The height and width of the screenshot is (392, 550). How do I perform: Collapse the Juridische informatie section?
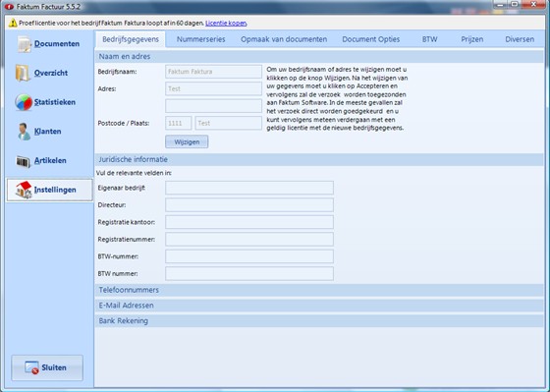(319, 159)
